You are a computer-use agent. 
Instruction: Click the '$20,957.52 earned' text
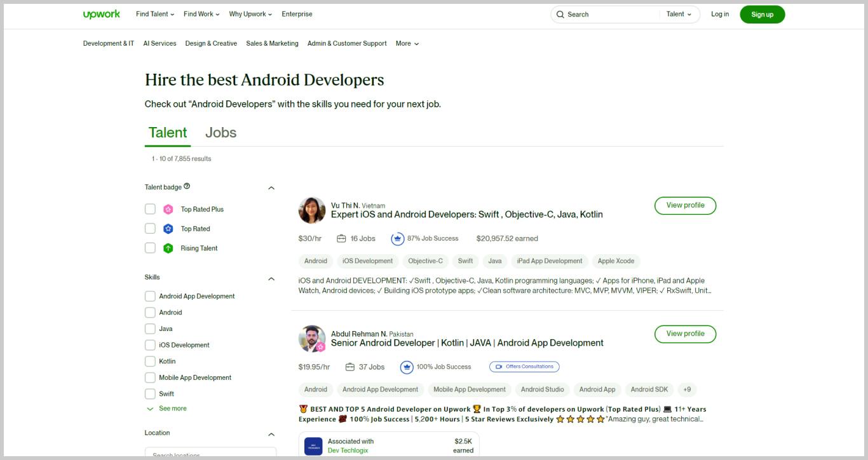coord(507,239)
